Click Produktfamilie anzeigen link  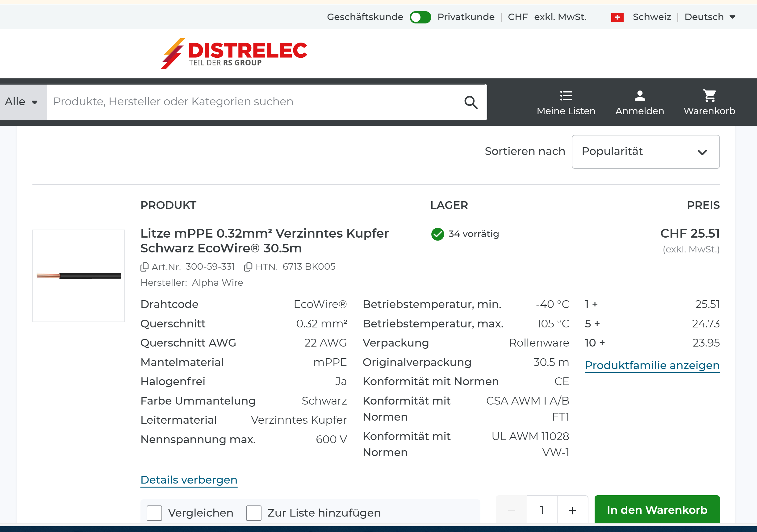pos(652,365)
